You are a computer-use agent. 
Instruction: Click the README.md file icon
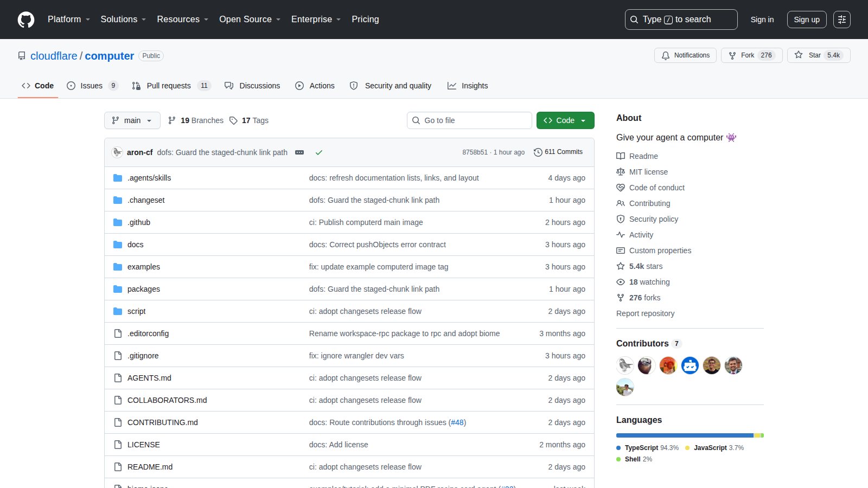pyautogui.click(x=118, y=467)
